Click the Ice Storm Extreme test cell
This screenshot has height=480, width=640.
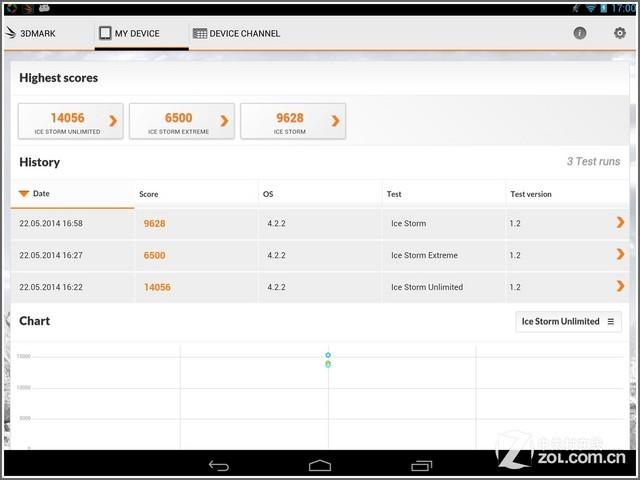tap(424, 255)
